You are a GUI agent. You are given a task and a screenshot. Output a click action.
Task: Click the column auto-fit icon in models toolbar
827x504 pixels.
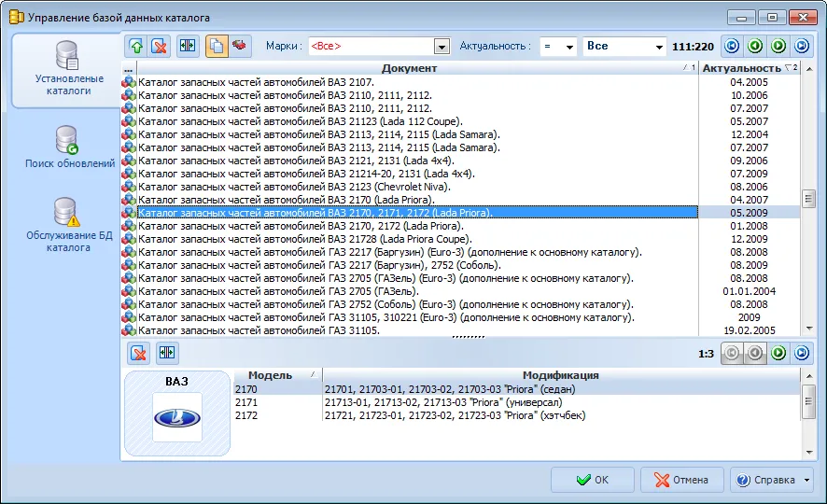click(x=167, y=353)
